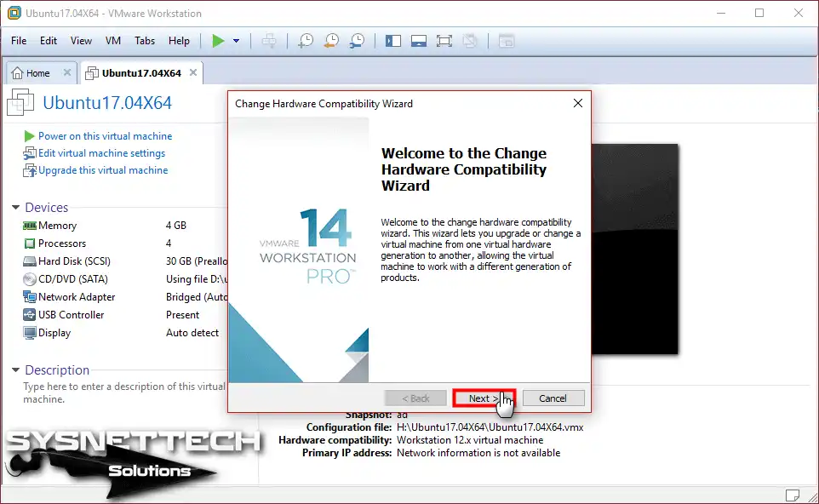The image size is (819, 504).
Task: Select the Processors device row
Action: coord(124,243)
